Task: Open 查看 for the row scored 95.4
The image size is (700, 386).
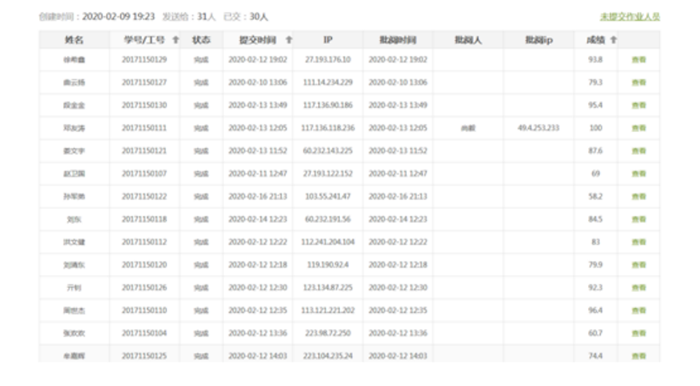Action: (639, 105)
